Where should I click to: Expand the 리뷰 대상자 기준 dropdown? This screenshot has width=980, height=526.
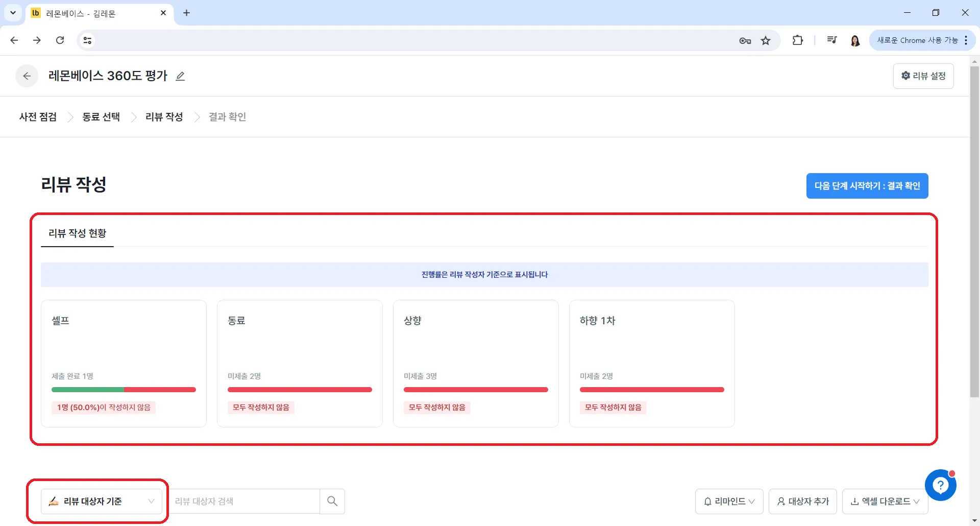[102, 501]
